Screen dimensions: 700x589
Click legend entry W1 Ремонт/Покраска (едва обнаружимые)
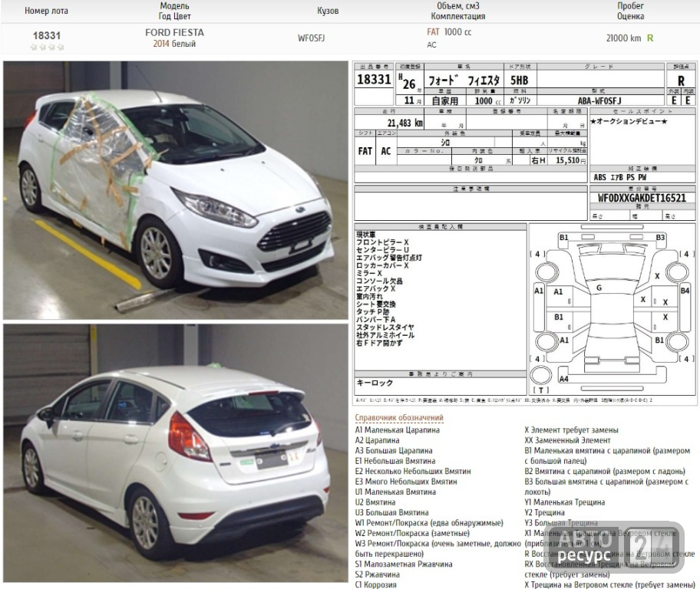(429, 523)
